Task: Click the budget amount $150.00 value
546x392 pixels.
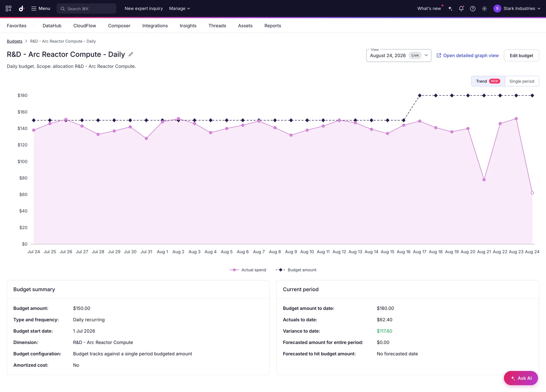Action: tap(82, 308)
